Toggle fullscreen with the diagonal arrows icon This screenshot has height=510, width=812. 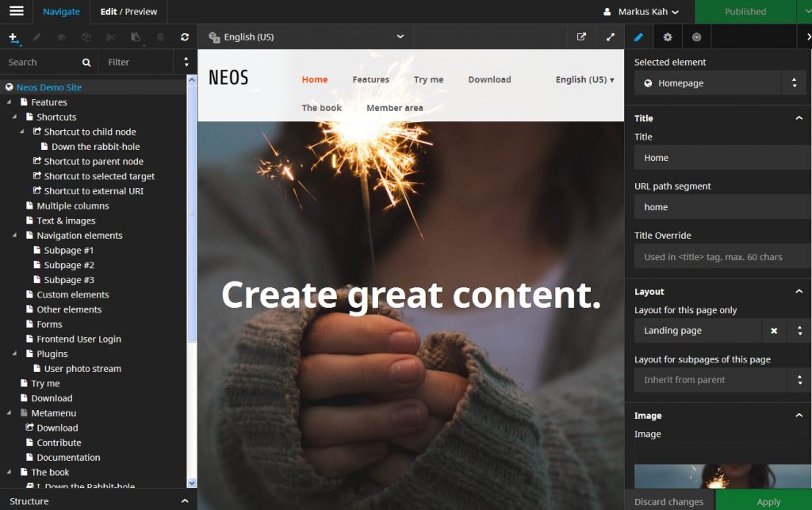point(611,36)
